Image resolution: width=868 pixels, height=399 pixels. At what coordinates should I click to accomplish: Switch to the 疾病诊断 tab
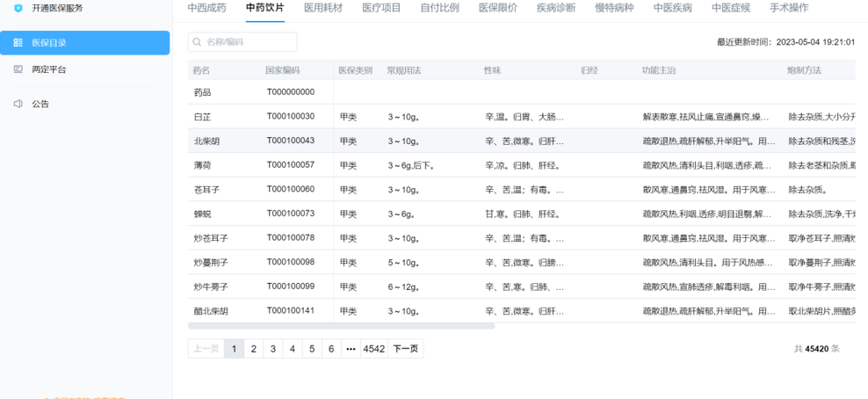556,8
